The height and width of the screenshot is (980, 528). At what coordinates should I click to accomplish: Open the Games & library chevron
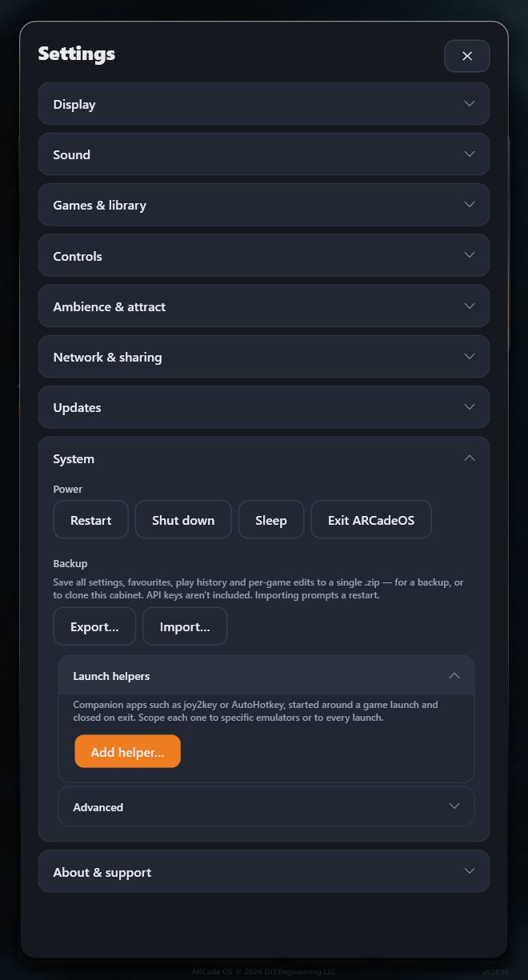470,204
